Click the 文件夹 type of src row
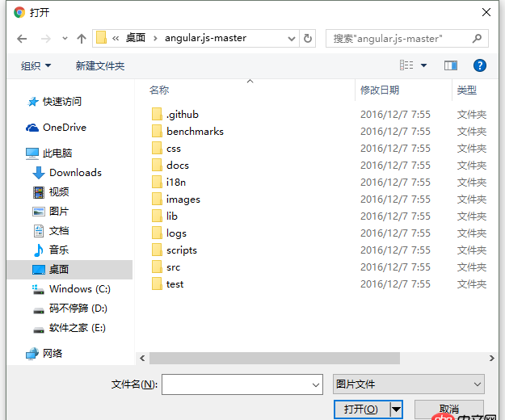Screen dimensions: 505x420 tap(472, 267)
